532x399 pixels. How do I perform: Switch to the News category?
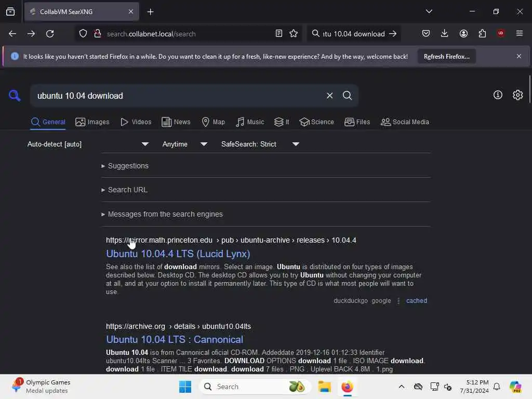(176, 122)
